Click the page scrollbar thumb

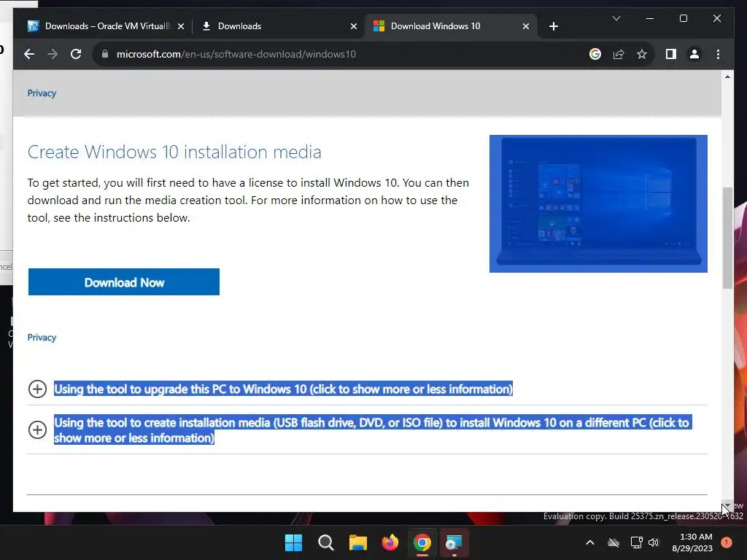(x=727, y=238)
